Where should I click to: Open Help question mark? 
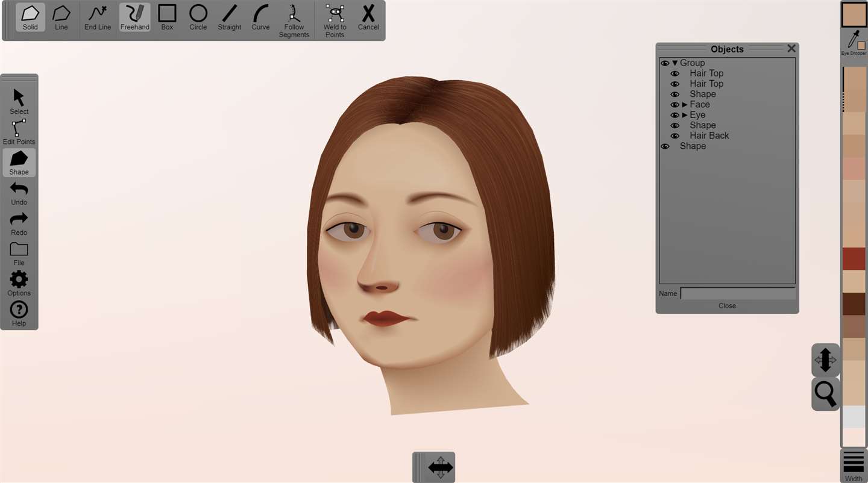[x=19, y=314]
